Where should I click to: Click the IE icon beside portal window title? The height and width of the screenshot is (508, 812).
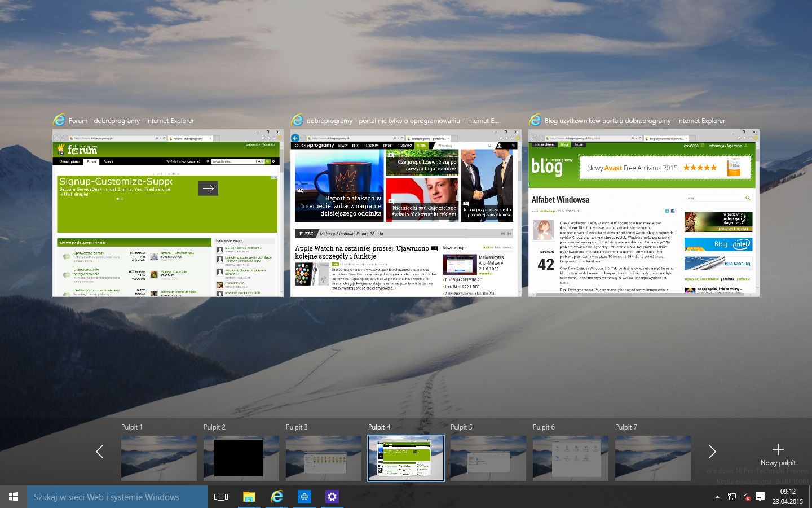coord(297,120)
